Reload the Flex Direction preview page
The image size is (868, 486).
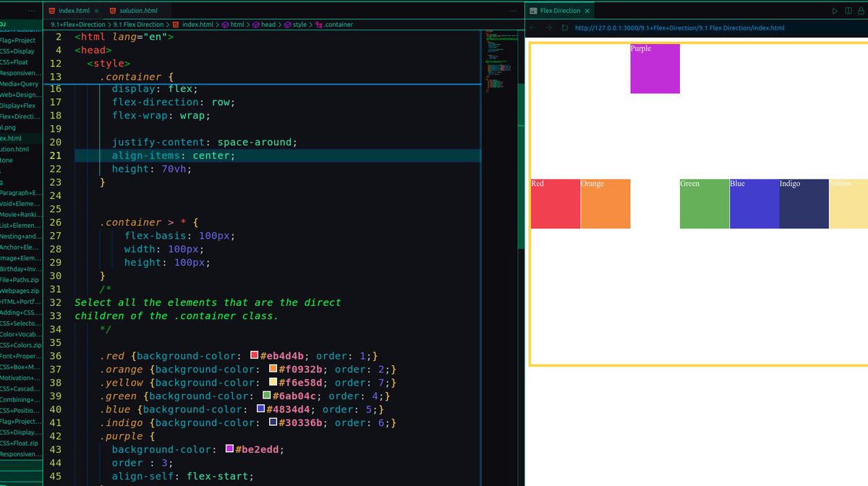pos(565,27)
